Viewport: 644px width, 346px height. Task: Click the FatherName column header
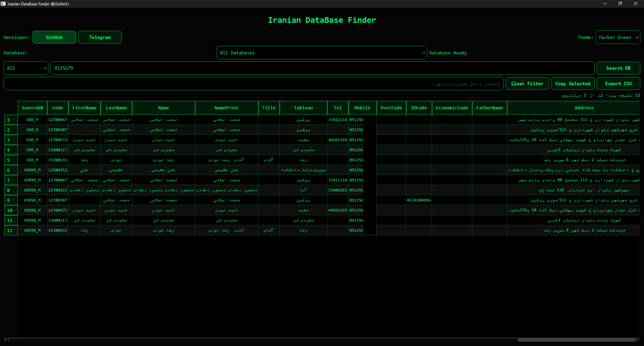tap(490, 108)
